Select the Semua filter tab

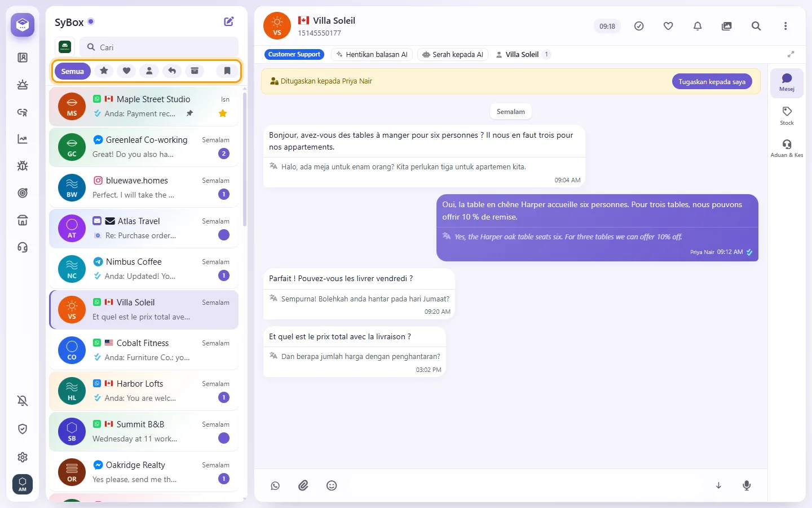(x=73, y=71)
